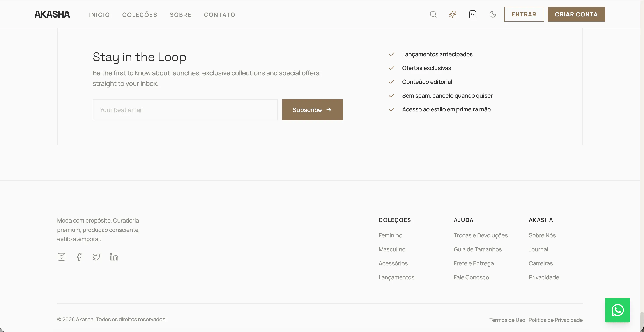Click the Subscribe button

click(312, 110)
